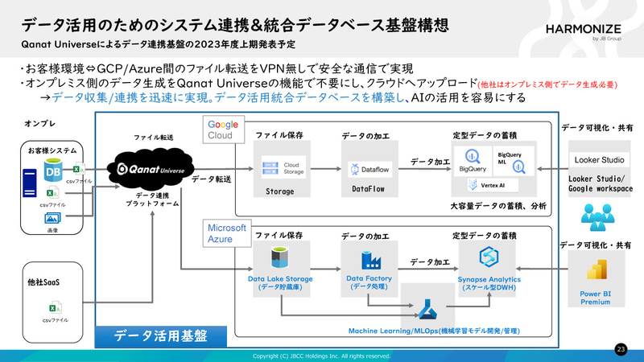Click the Data Factory icon
Screen dimensions: 644x362
tap(370, 260)
